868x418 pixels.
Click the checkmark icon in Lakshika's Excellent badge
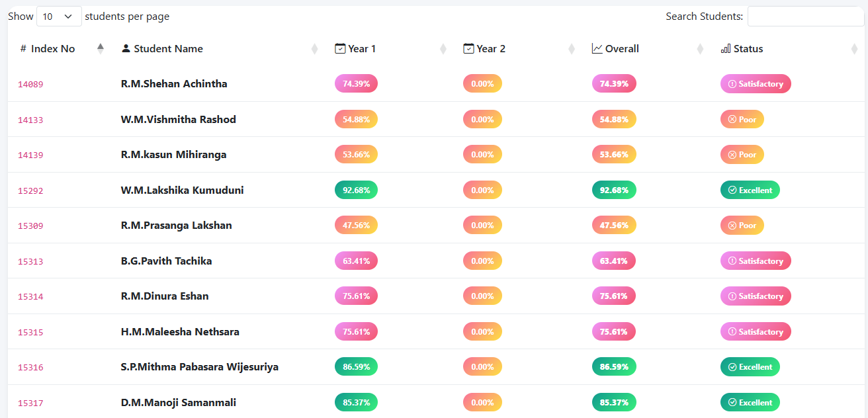(x=732, y=190)
